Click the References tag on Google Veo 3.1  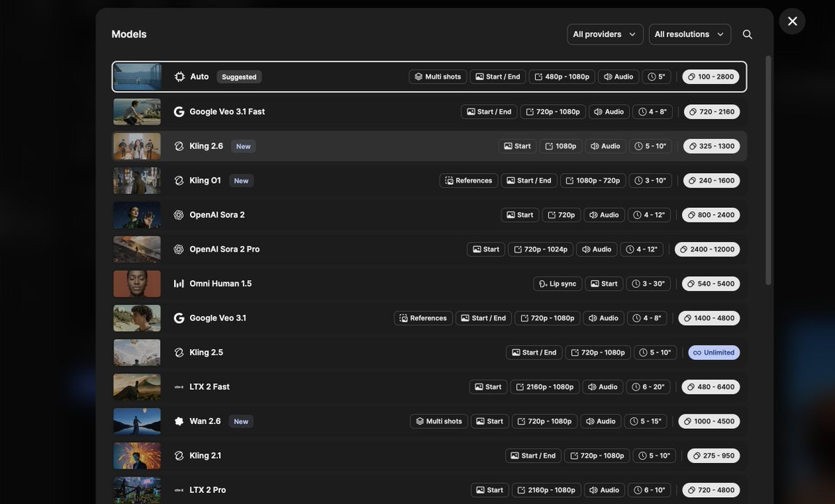(x=423, y=318)
